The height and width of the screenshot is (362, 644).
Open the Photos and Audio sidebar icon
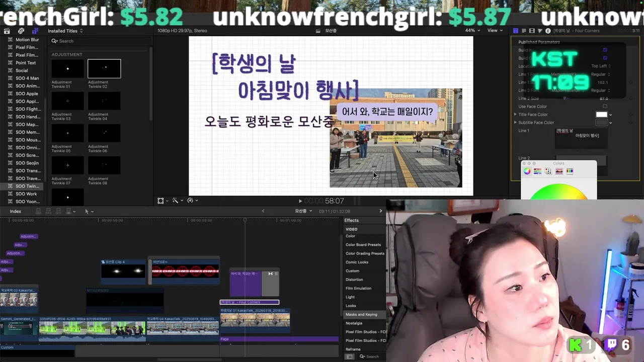[21, 31]
